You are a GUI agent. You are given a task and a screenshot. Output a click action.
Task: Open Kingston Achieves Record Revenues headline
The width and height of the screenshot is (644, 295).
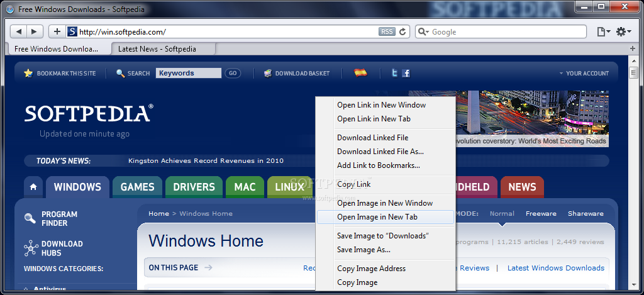206,160
